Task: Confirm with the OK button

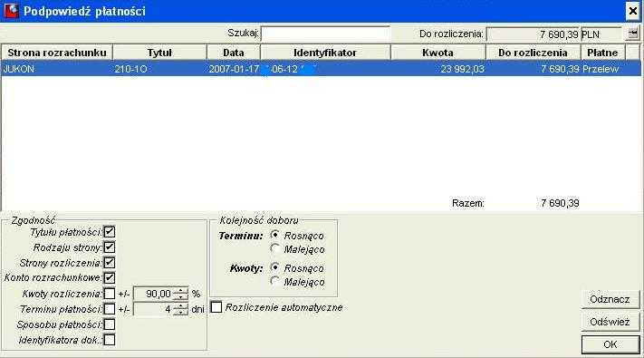Action: 610,344
